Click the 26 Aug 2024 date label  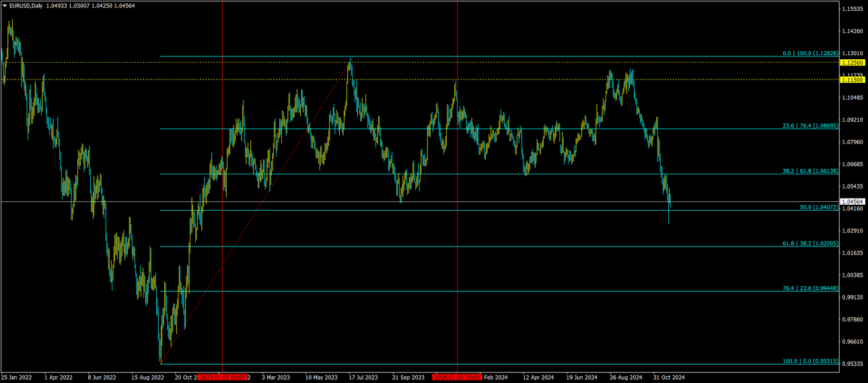[626, 378]
